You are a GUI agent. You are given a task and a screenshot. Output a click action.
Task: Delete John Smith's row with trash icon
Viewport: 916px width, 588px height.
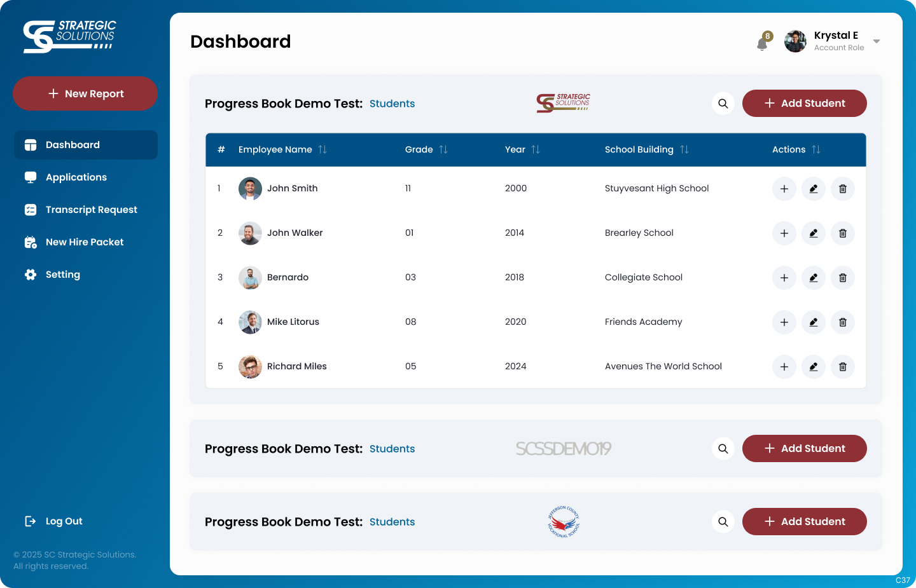tap(843, 189)
